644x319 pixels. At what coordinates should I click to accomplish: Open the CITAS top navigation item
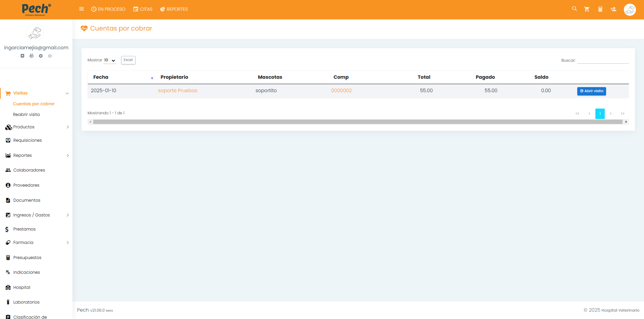tap(143, 9)
